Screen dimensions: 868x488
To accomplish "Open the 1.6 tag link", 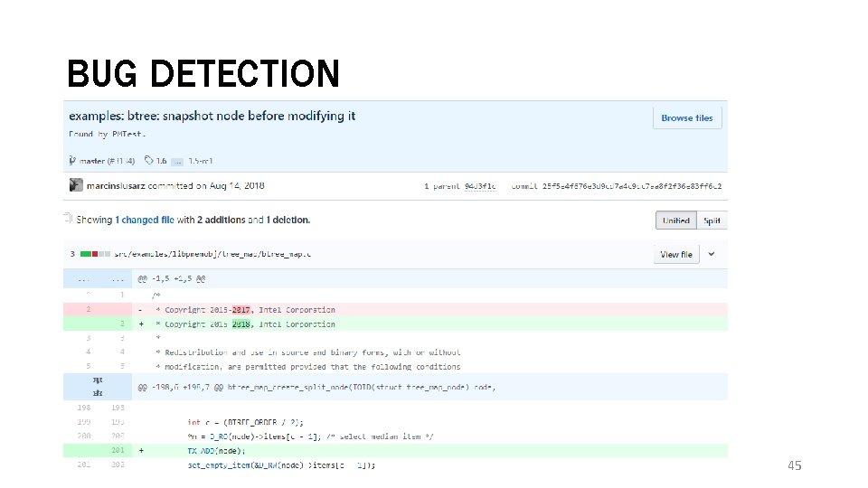I will coord(161,161).
